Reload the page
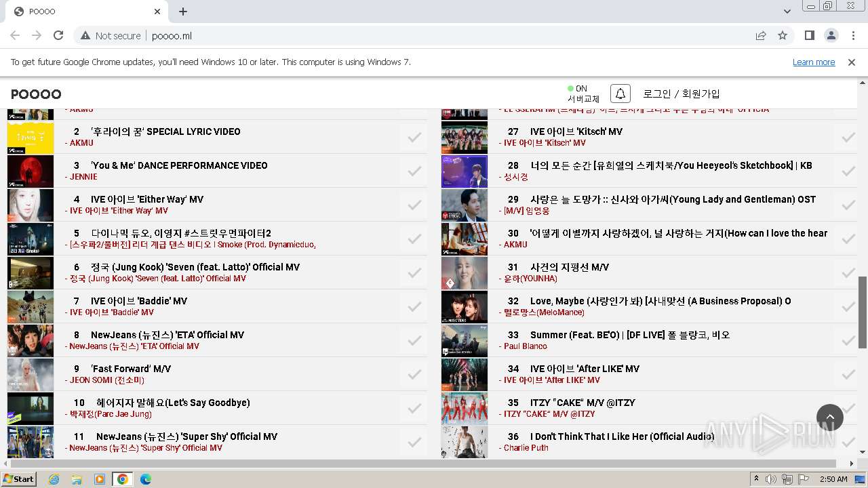Screen dimensions: 868x488 pyautogui.click(x=58, y=35)
